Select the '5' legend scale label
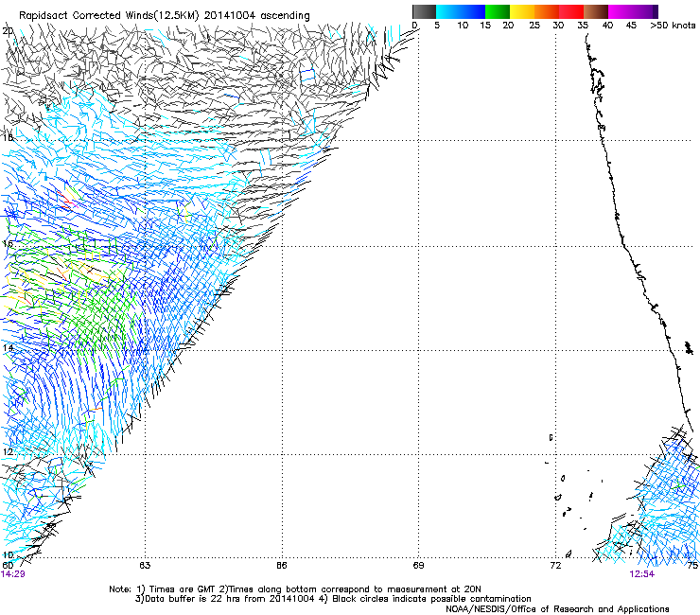 coord(437,26)
